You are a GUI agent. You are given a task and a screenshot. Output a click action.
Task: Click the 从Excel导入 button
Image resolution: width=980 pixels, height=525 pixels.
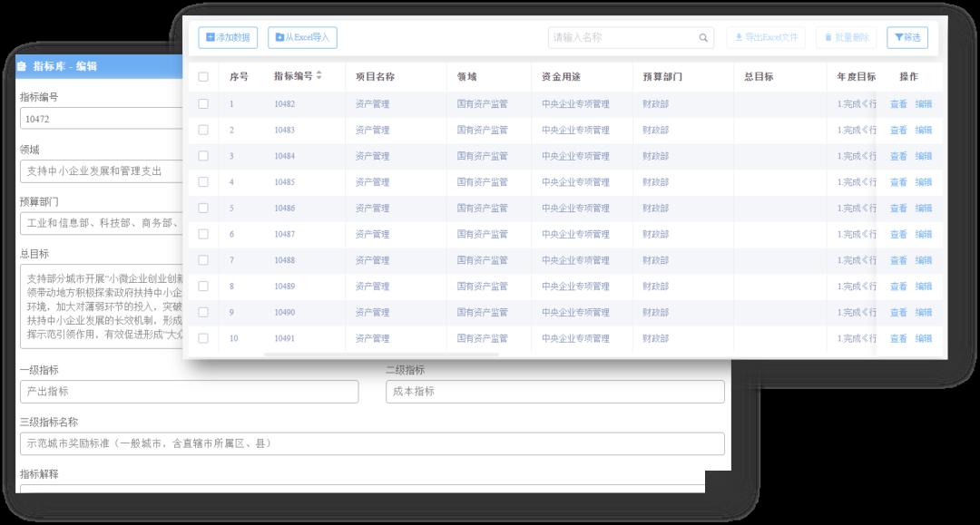tap(302, 37)
